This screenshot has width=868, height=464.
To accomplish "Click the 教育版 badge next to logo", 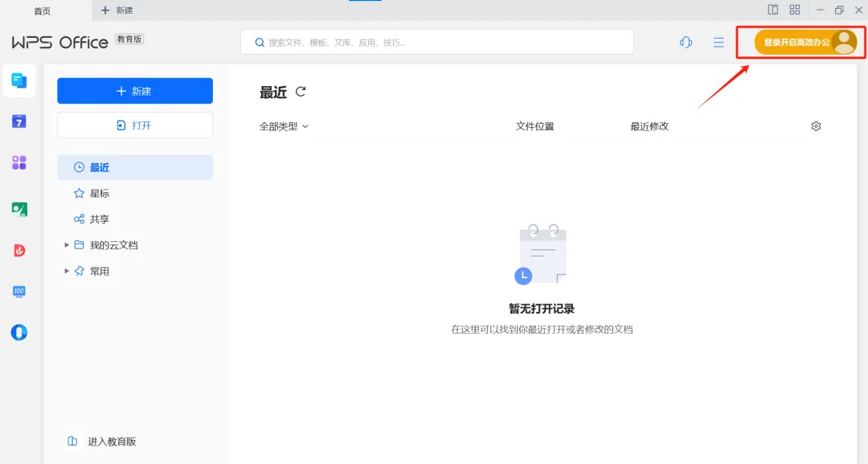I will (x=129, y=39).
